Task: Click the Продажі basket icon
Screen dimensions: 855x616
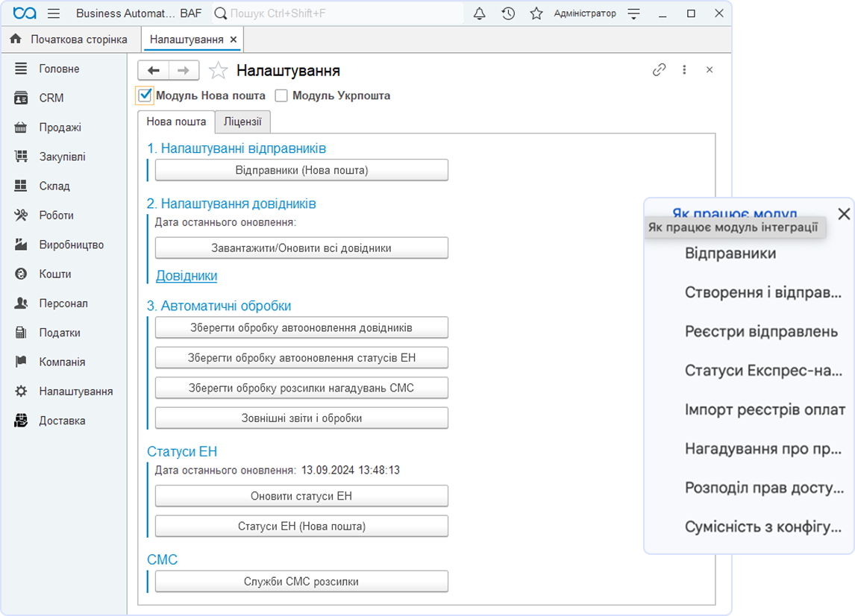Action: [x=21, y=128]
